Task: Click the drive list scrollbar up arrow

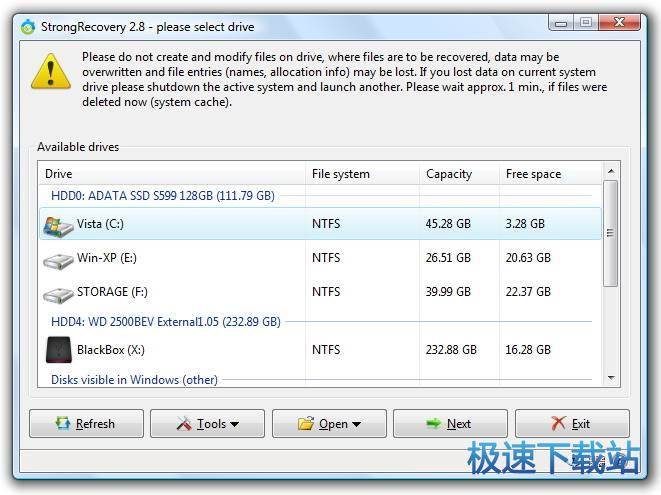Action: point(611,171)
